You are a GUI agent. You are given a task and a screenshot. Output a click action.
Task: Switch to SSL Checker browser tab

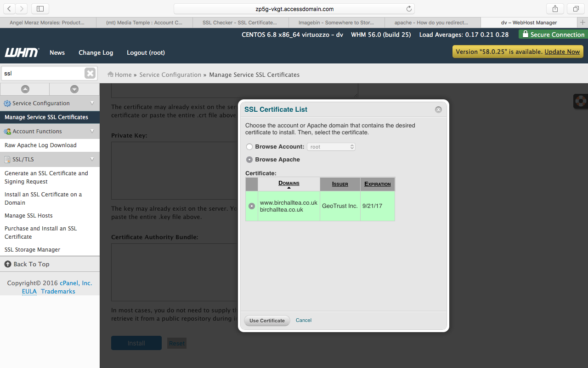pyautogui.click(x=240, y=23)
